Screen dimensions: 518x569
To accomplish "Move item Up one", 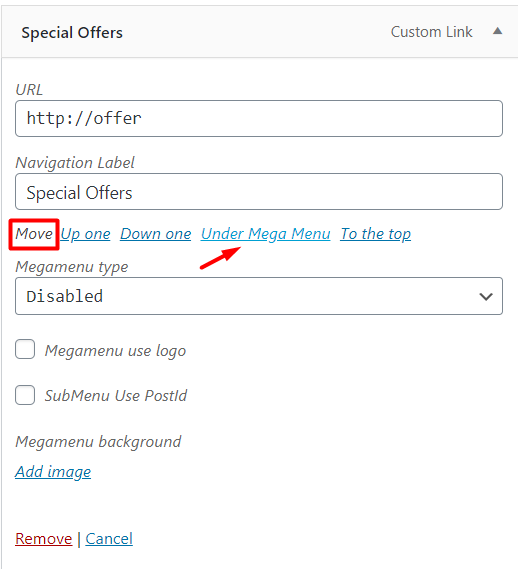I will [x=85, y=234].
